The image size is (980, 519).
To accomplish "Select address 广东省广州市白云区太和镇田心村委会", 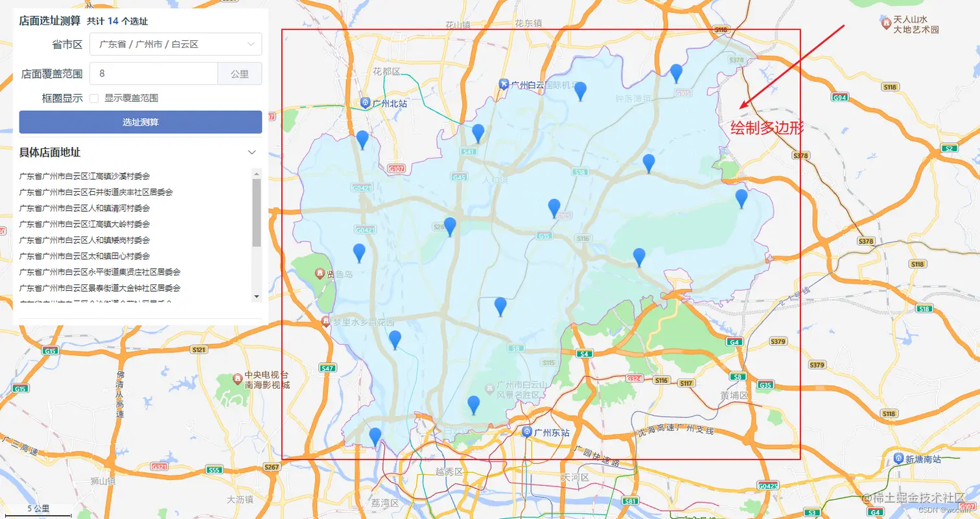I will pos(84,256).
